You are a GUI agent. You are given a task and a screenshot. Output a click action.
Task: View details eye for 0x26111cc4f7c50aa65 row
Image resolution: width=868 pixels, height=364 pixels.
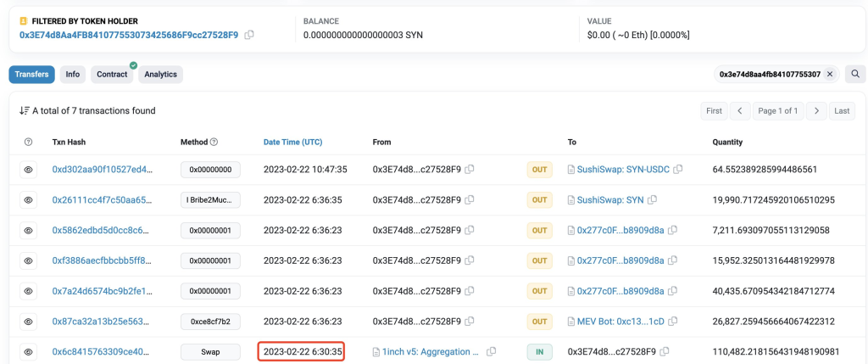(x=28, y=200)
